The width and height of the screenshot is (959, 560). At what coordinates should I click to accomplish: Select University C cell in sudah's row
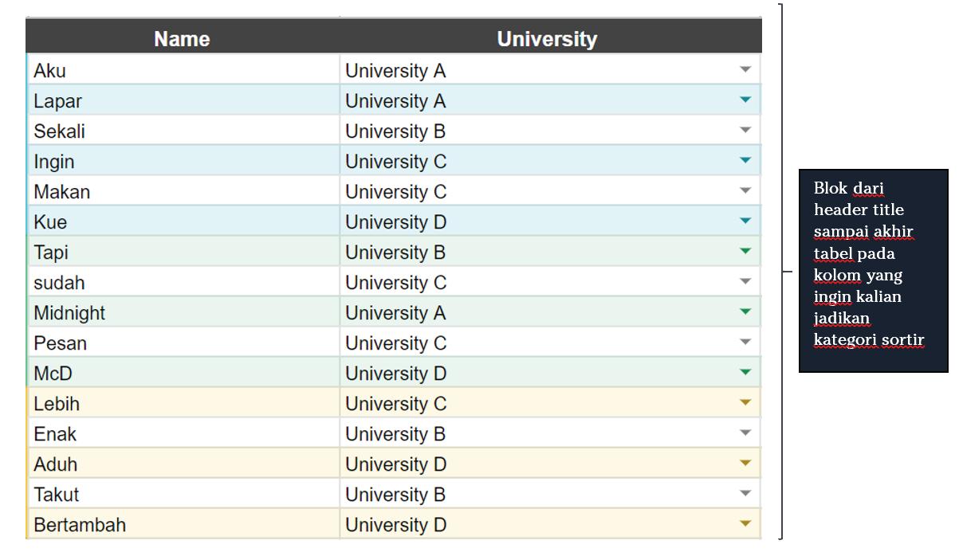526,283
